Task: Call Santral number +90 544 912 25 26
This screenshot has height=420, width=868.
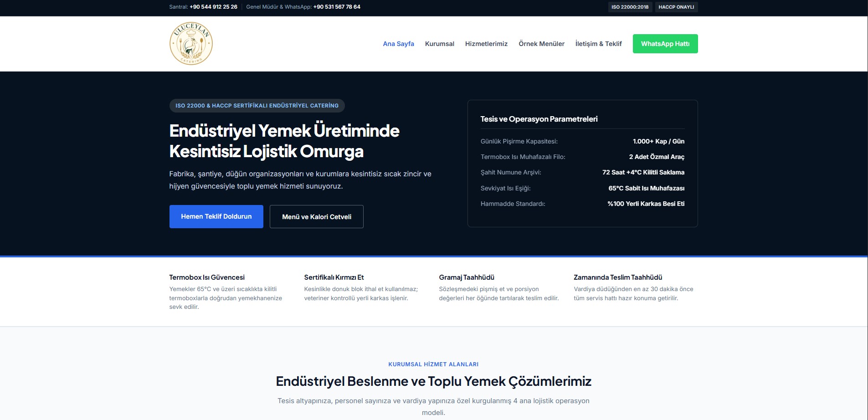Action: tap(213, 7)
